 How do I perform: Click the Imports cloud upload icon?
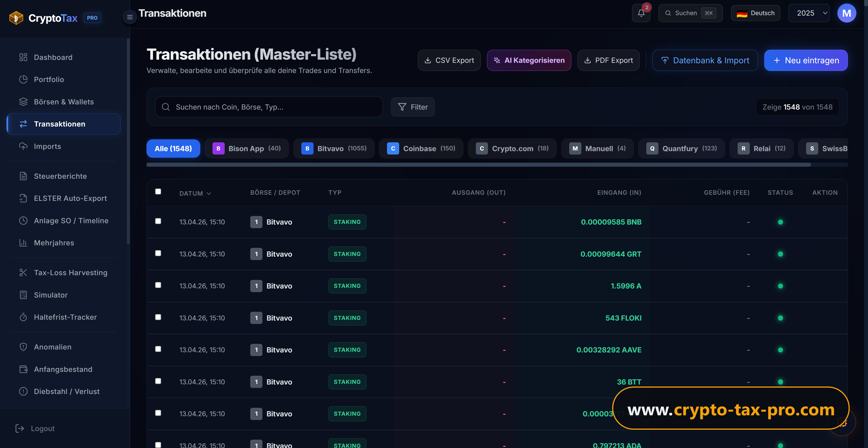(23, 146)
